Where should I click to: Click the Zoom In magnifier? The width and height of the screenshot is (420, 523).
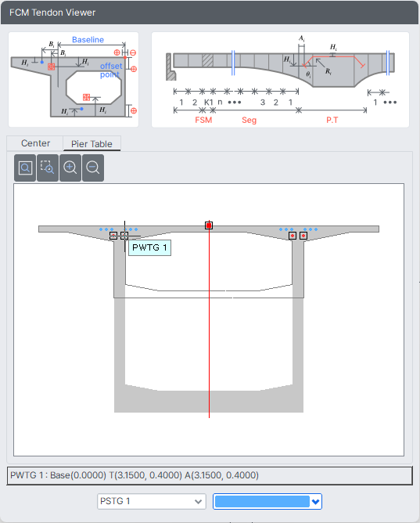pyautogui.click(x=70, y=168)
